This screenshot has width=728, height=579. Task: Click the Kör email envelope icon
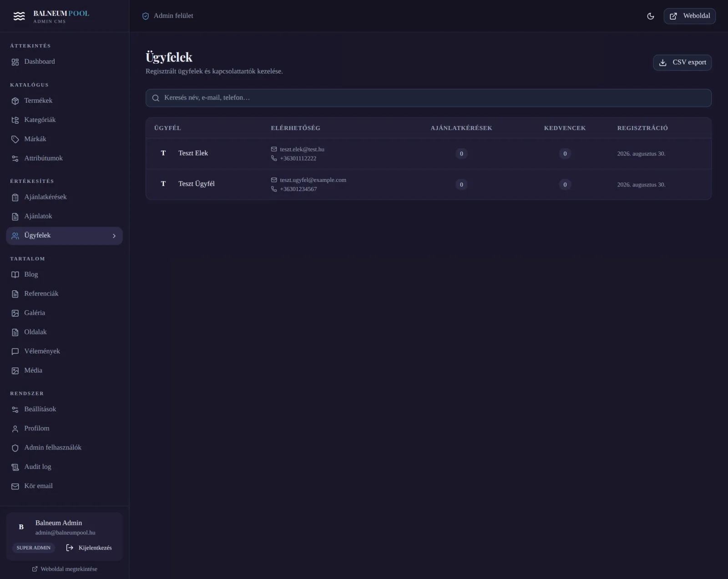click(x=15, y=486)
